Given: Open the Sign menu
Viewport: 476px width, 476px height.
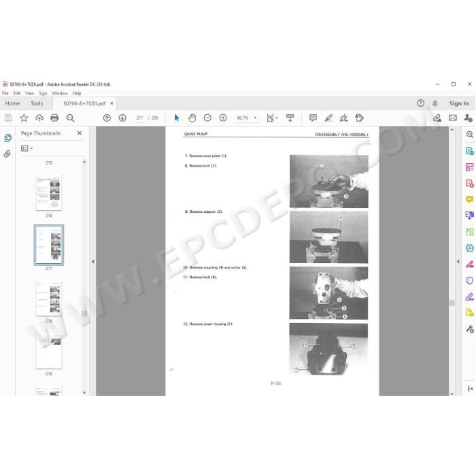Looking at the screenshot, I should pos(43,93).
